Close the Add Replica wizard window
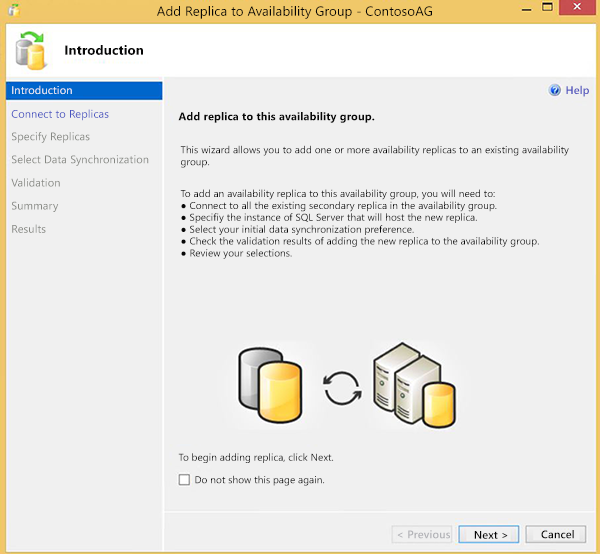Screen dimensions: 600x554 point(577,7)
